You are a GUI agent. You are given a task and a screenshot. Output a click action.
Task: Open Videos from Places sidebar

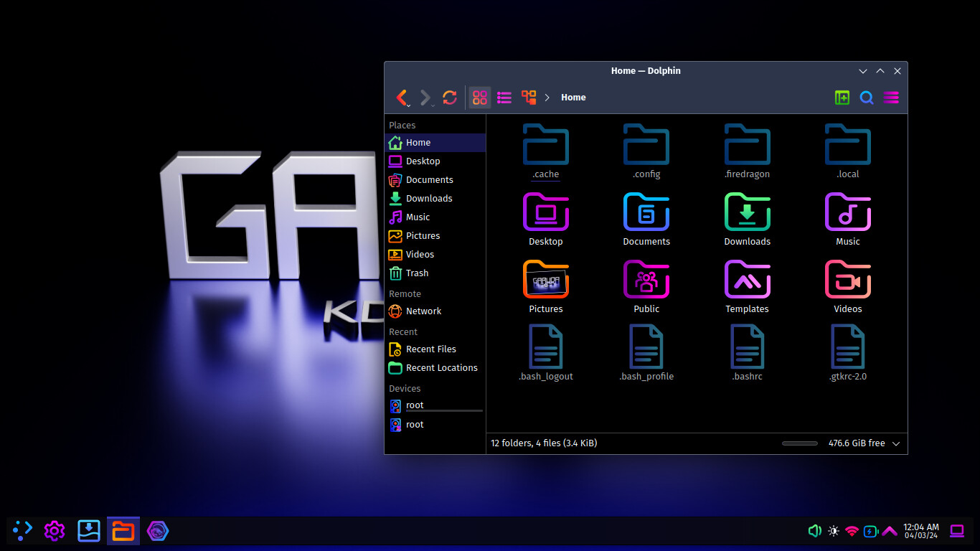click(x=435, y=255)
